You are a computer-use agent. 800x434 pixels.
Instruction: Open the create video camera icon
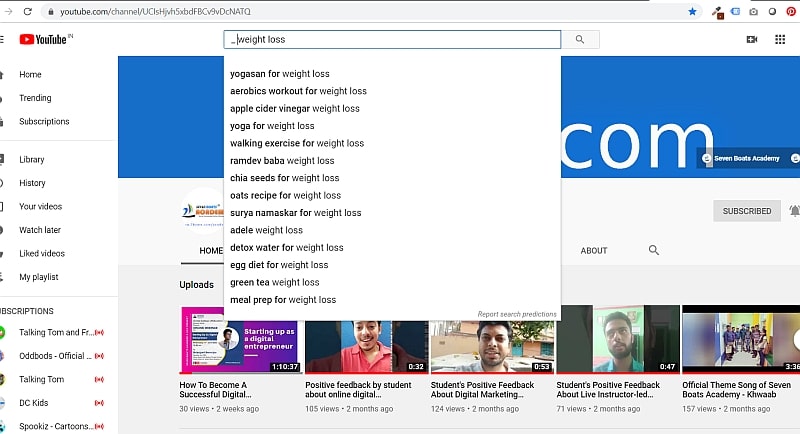(x=752, y=40)
